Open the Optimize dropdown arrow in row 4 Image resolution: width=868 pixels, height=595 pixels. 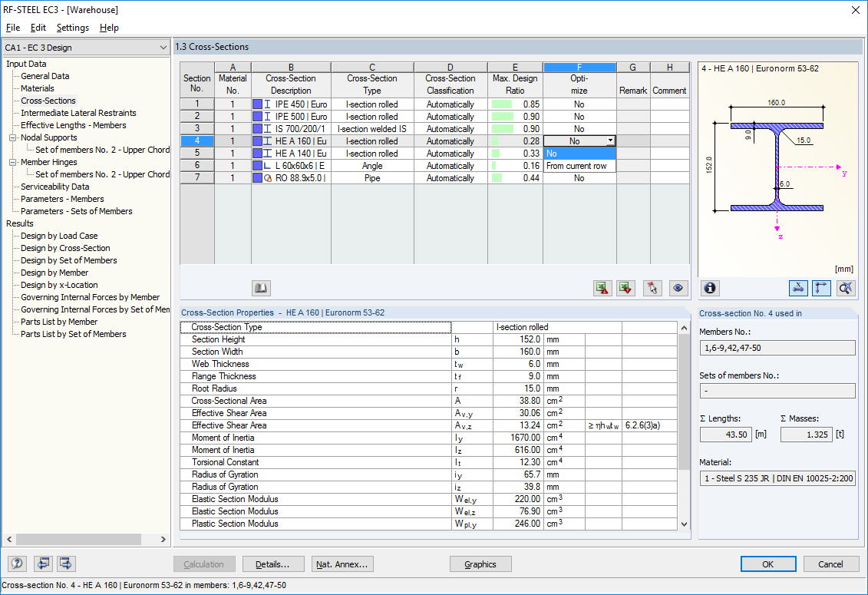610,141
